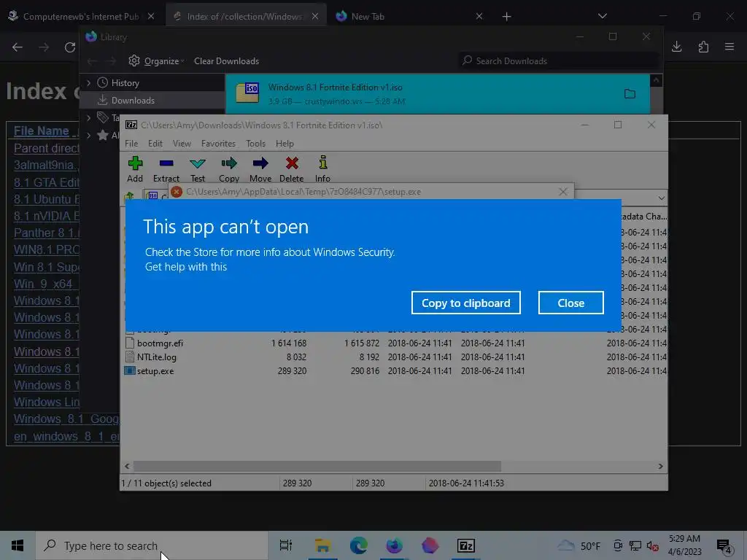Select History in the Library sidebar
This screenshot has width=747, height=560.
tap(125, 83)
